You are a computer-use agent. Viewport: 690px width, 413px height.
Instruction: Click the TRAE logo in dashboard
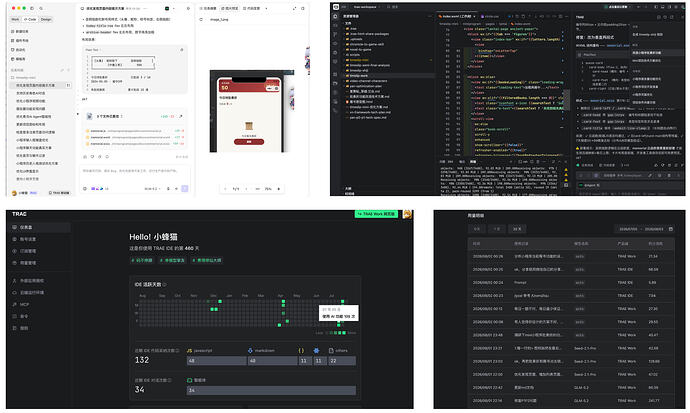pos(19,214)
